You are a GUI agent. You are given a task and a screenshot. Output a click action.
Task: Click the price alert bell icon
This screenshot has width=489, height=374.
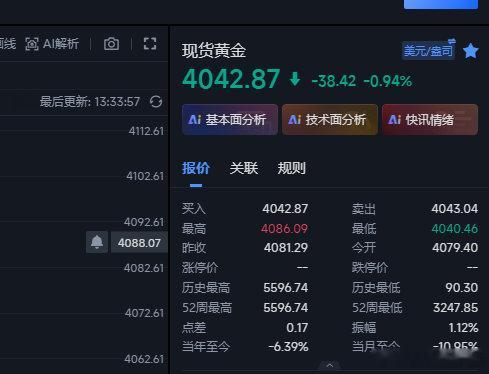pos(97,242)
